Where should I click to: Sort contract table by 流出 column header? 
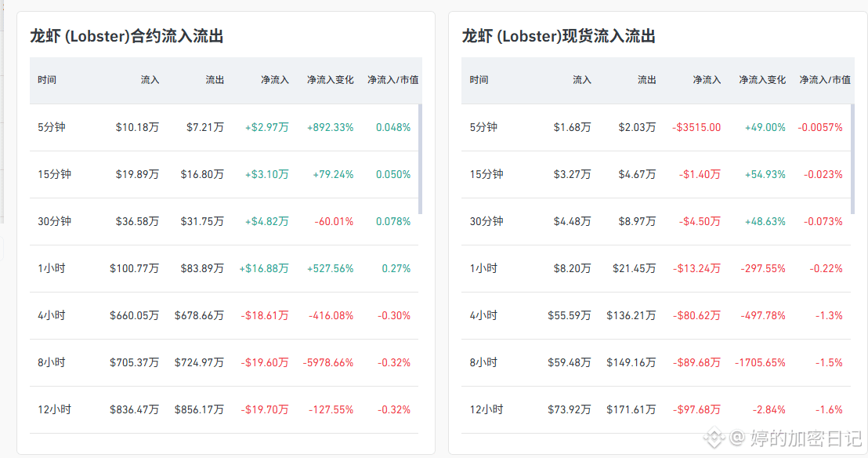point(215,80)
